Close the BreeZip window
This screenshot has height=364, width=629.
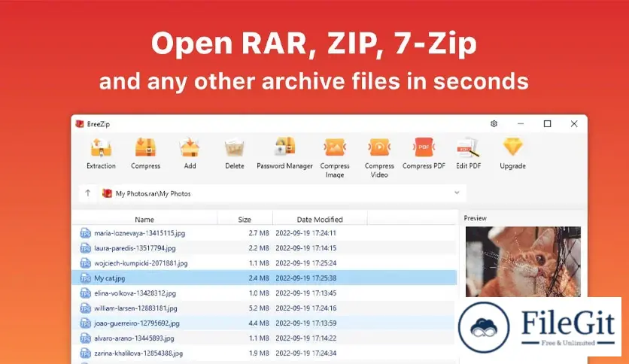coord(574,124)
